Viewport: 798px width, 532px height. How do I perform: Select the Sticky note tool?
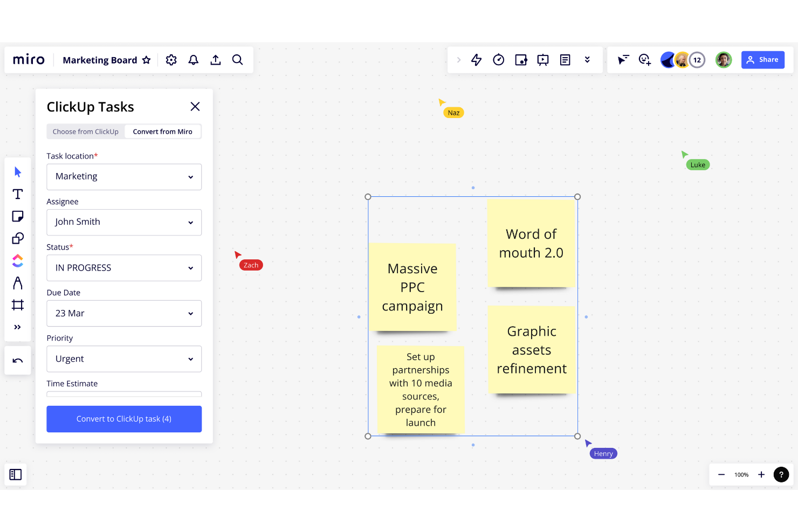pyautogui.click(x=18, y=216)
